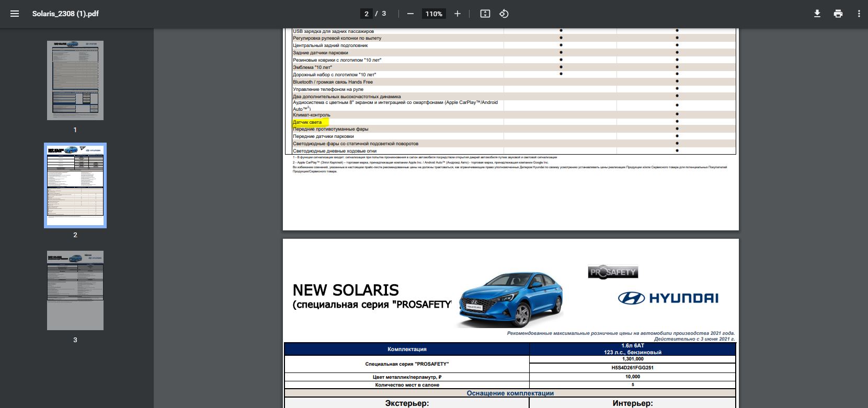This screenshot has width=868, height=408.
Task: Click the 'NEW SOLARIS' heading
Action: click(x=346, y=290)
